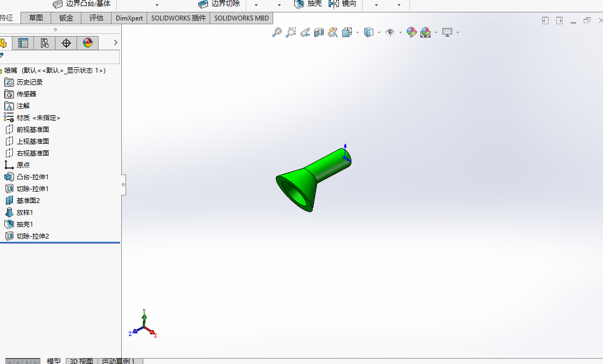The image size is (603, 364).
Task: Open dropdown arrow after 边界凸台/基体
Action: click(x=157, y=5)
